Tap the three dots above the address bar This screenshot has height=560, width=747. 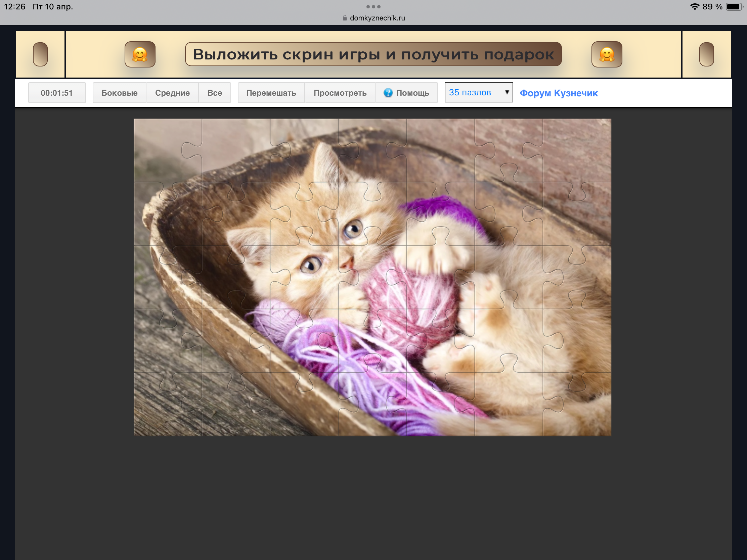(x=373, y=7)
